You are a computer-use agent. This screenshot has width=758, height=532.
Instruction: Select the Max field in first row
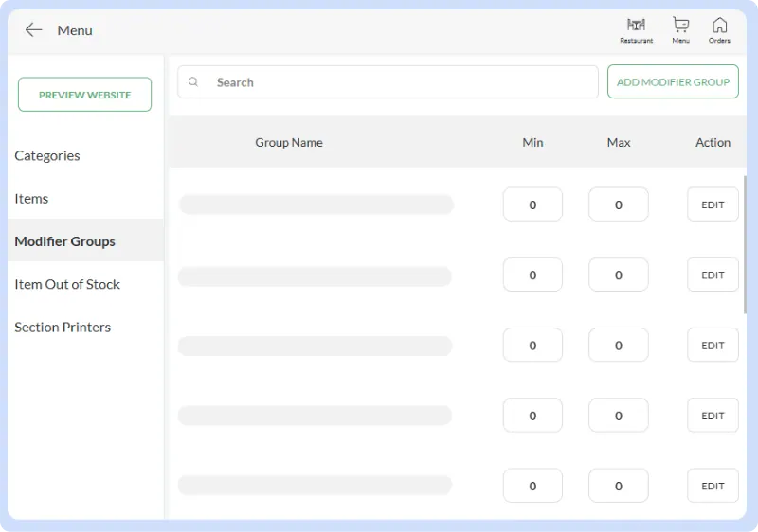(x=619, y=204)
